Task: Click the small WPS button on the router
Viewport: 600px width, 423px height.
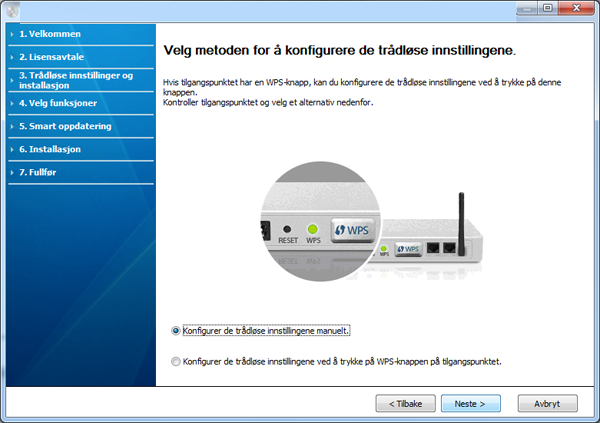Action: (408, 249)
